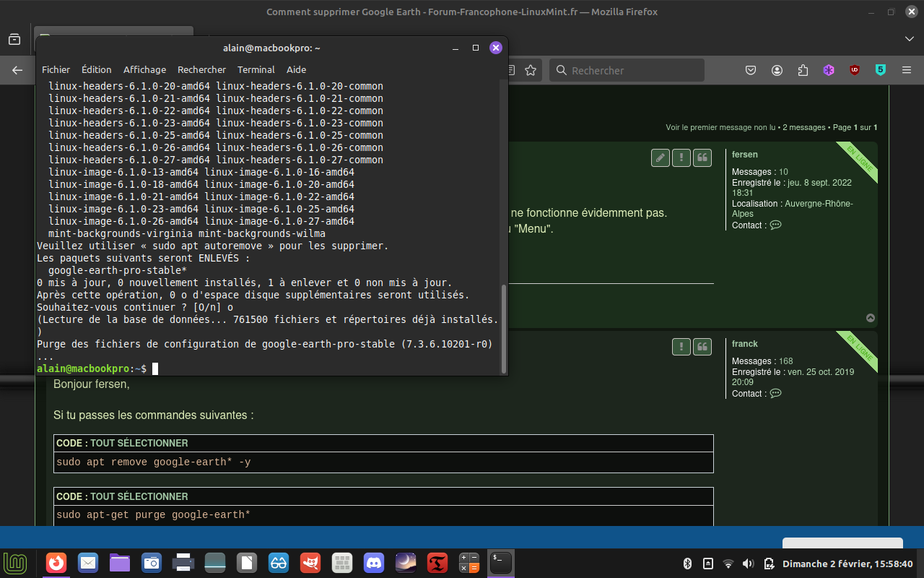This screenshot has width=924, height=578.
Task: Open the clock showing Dimanche 2 février
Action: (x=847, y=564)
